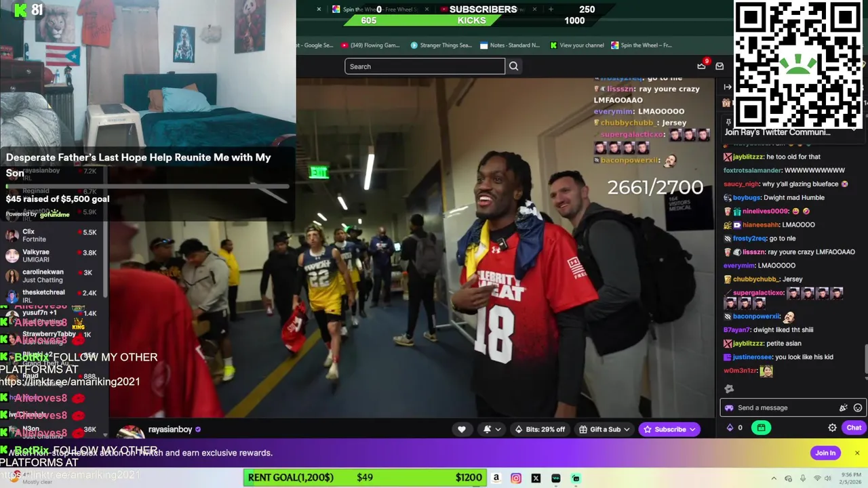868x488 pixels.
Task: Open the Spin the Wheel bookmark
Action: tap(642, 45)
